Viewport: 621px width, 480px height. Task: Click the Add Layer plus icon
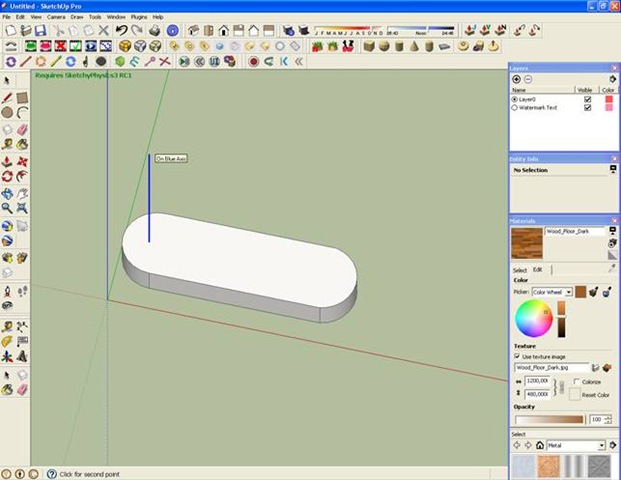(x=516, y=79)
